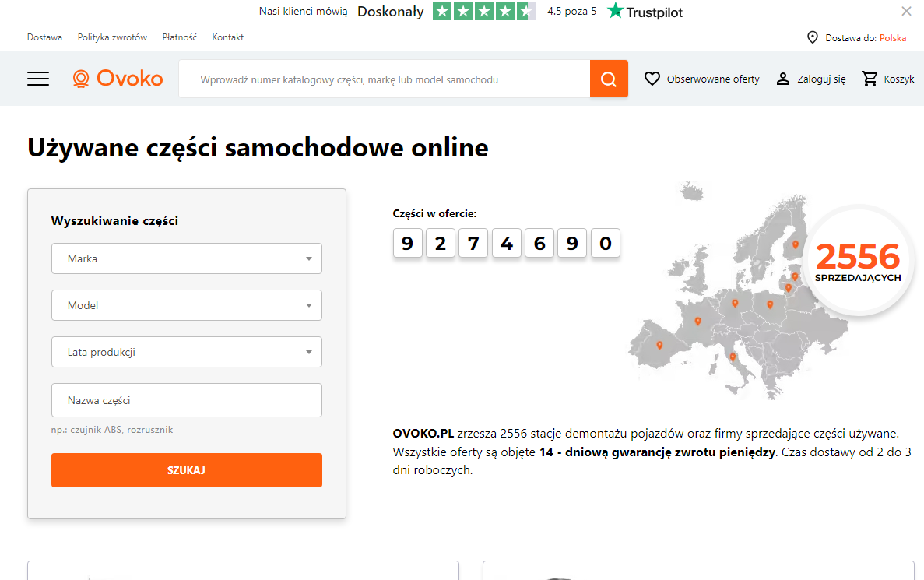The image size is (924, 580).
Task: Click the Ovoko logo
Action: click(118, 79)
